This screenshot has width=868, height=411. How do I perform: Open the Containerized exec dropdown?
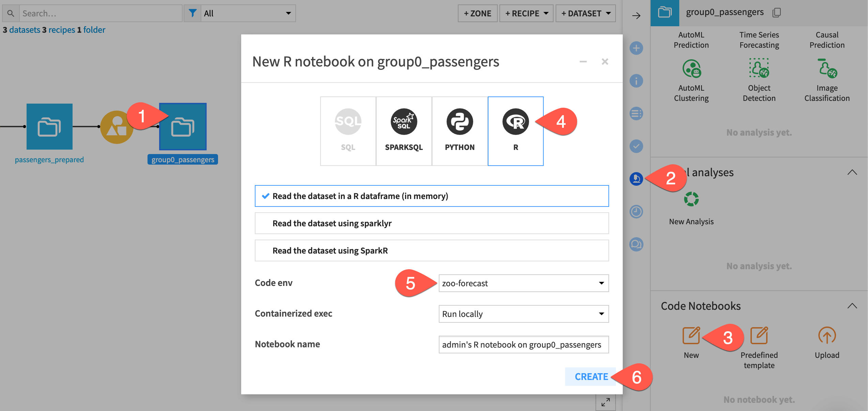(x=524, y=314)
